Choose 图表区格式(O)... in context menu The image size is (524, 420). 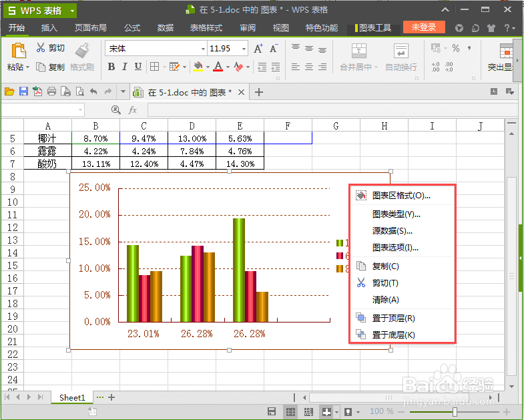tap(402, 195)
